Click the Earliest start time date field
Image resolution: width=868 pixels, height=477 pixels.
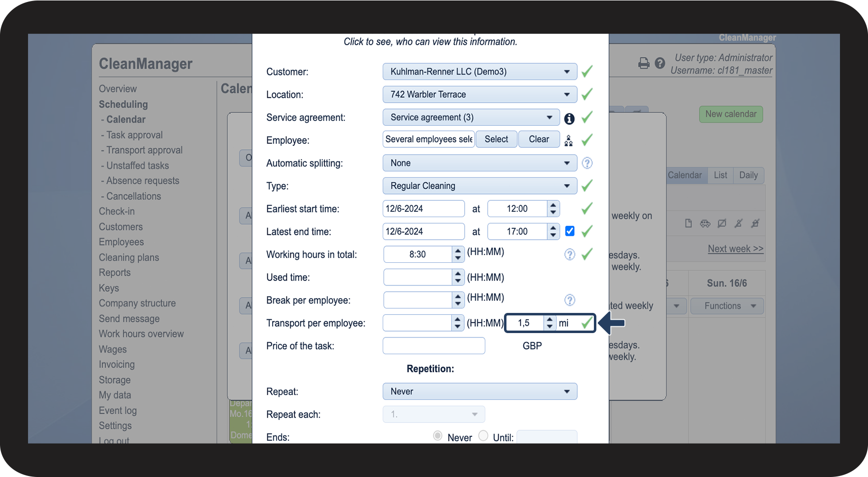pyautogui.click(x=423, y=209)
